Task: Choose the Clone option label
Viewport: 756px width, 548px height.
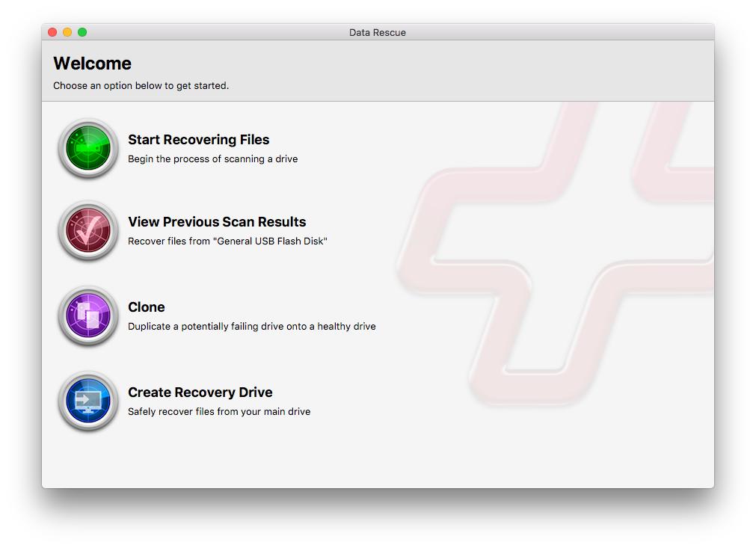Action: pyautogui.click(x=146, y=307)
